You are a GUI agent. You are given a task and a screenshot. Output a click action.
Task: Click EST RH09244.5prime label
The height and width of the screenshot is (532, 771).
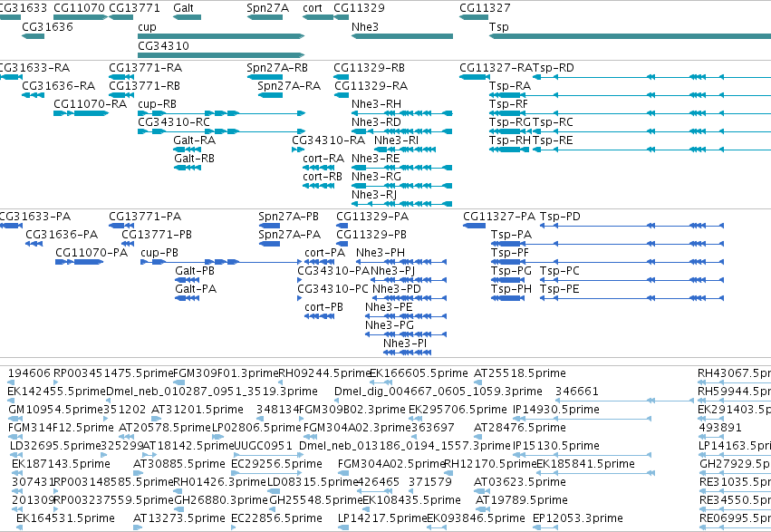point(324,373)
